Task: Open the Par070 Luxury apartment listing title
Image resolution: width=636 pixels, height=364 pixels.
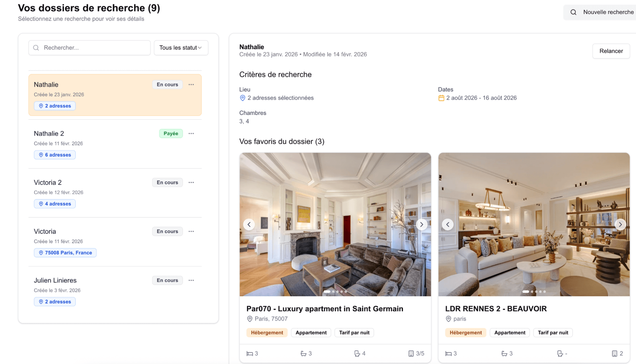Action: click(x=325, y=309)
